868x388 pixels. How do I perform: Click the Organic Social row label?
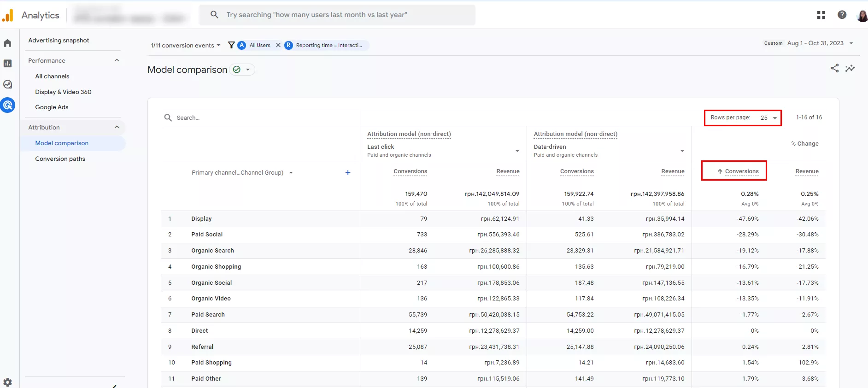(211, 283)
